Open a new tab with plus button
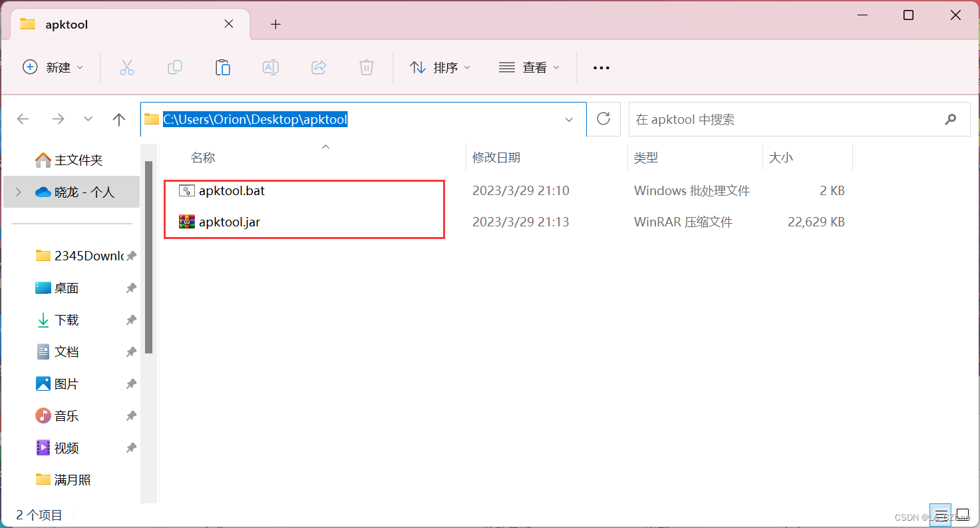This screenshot has height=528, width=980. pyautogui.click(x=275, y=25)
